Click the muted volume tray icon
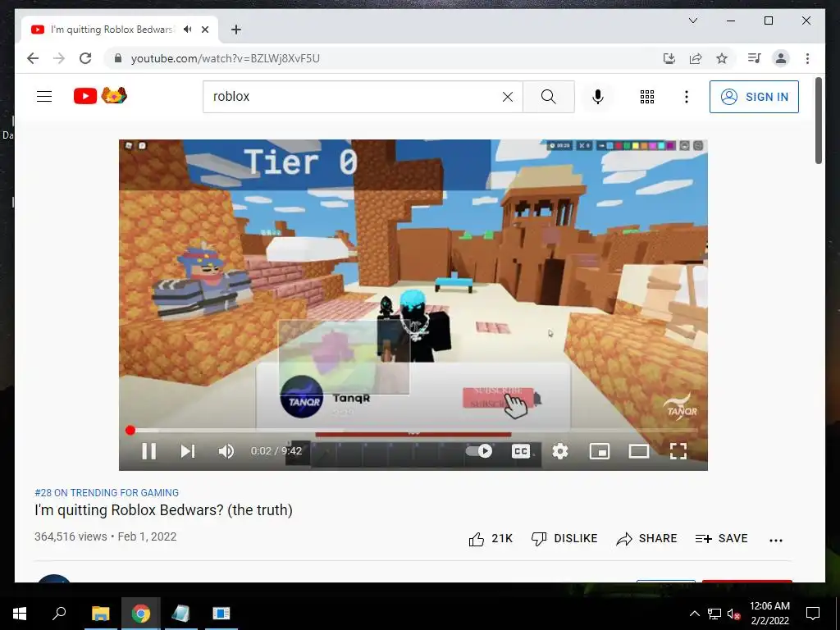840x630 pixels. click(734, 614)
